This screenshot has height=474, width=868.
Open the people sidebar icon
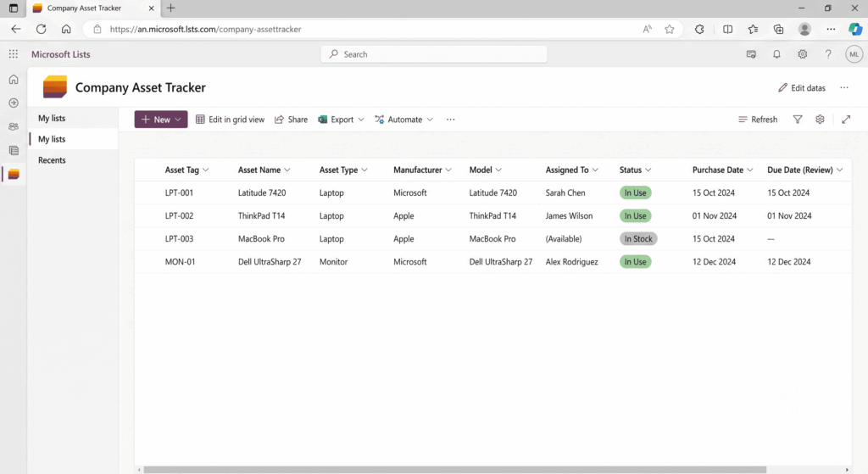coord(14,127)
